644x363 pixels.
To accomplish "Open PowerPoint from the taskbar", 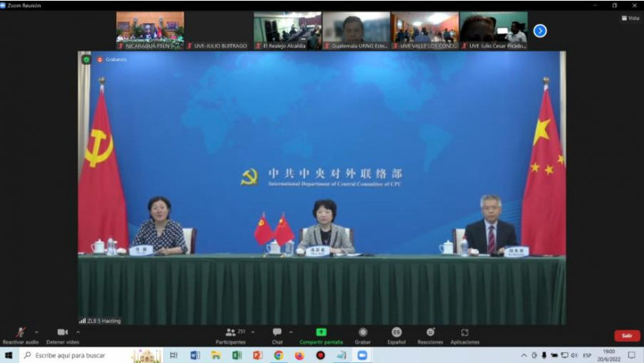I will click(x=258, y=355).
